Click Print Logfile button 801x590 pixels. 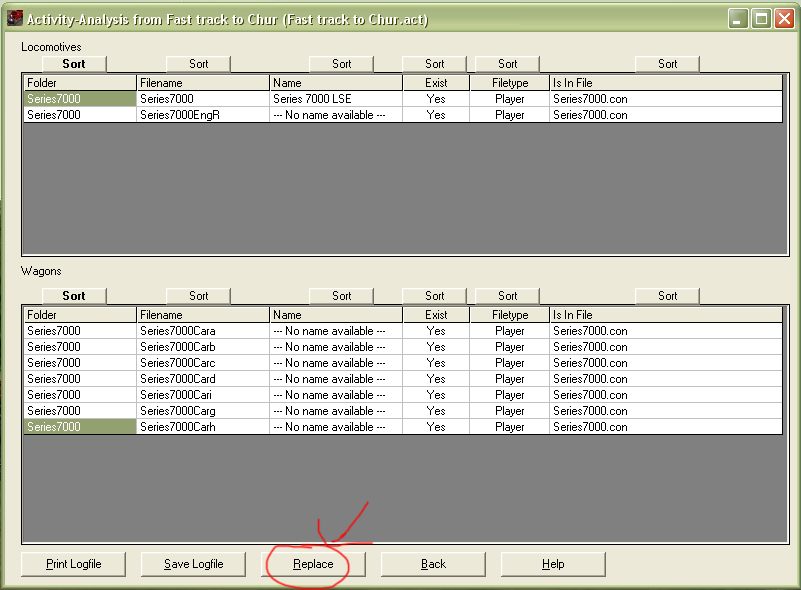click(x=74, y=564)
